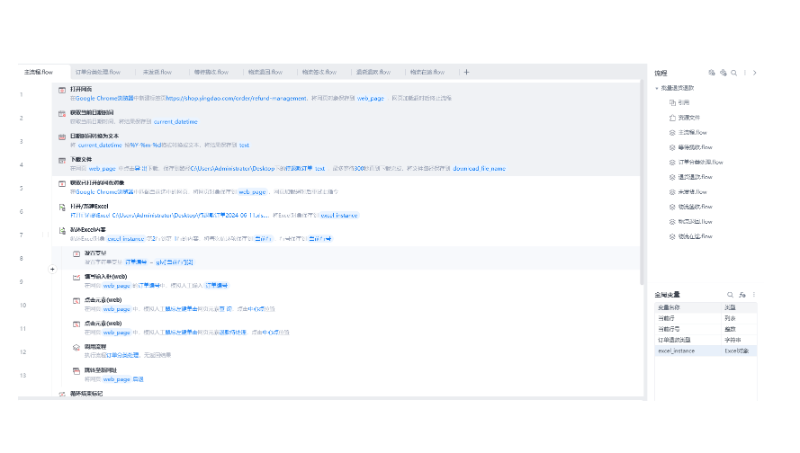This screenshot has height=453, width=800.
Task: Click the search icon in the global variables panel
Action: (730, 295)
